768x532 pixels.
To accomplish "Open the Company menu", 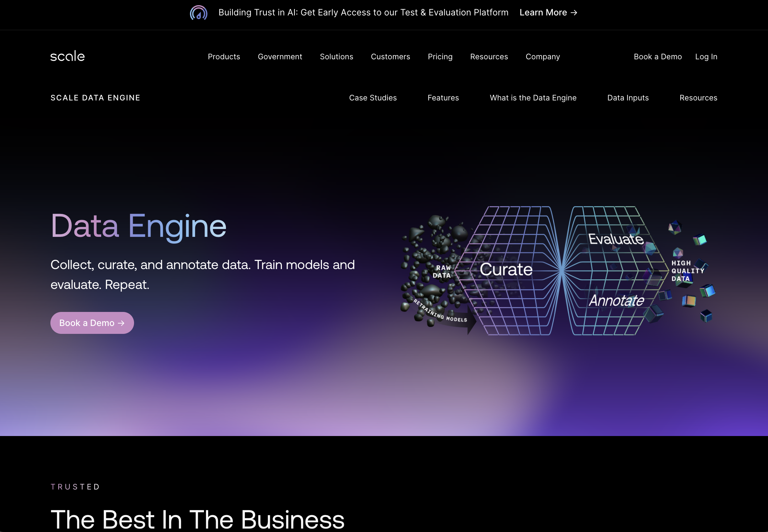I will [x=542, y=57].
